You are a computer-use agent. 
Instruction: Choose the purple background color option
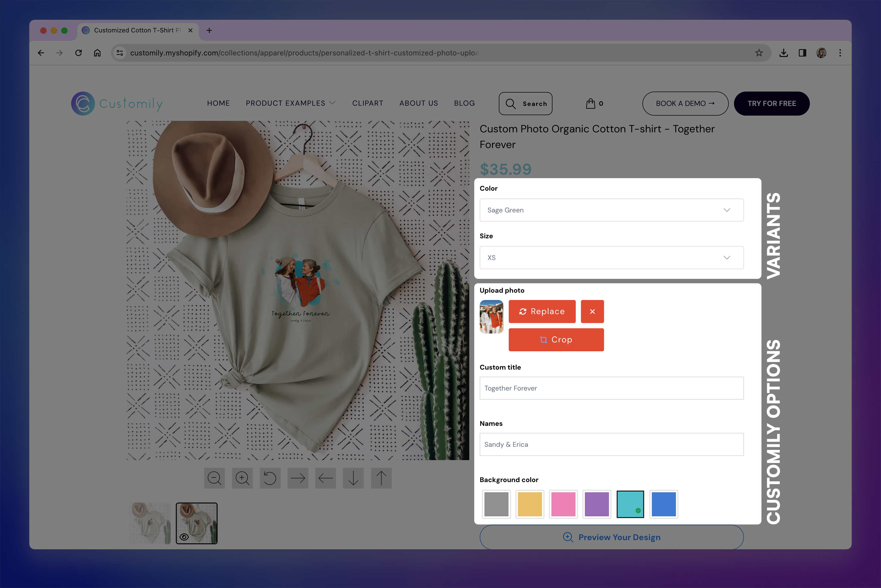pos(596,504)
